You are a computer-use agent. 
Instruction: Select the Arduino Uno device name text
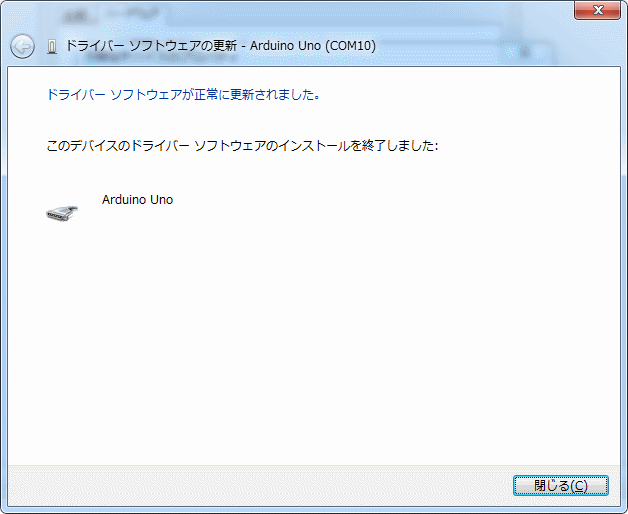(x=137, y=200)
